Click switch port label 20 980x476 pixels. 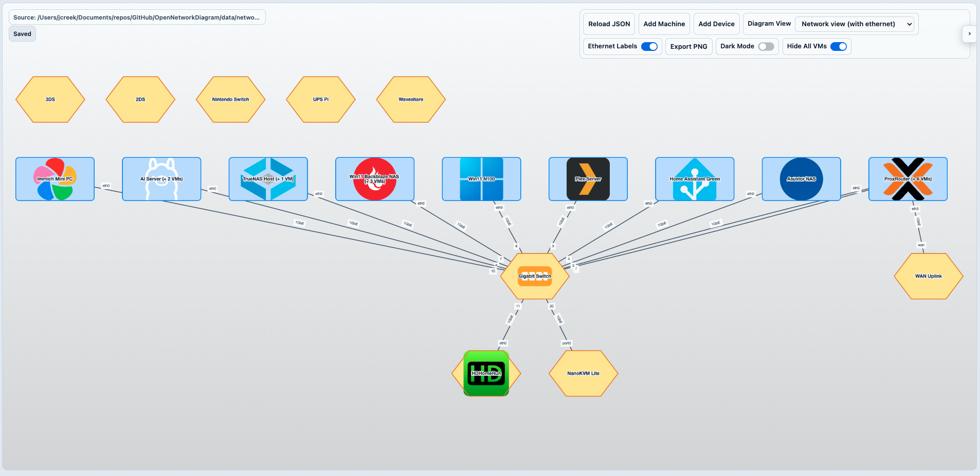coord(552,306)
